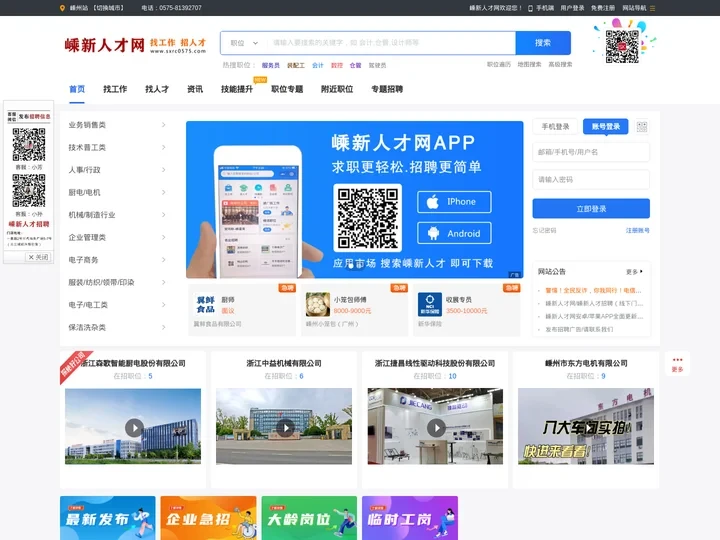This screenshot has height=540, width=720.
Task: Click the Apple icon on iPhone button
Action: pyautogui.click(x=433, y=202)
